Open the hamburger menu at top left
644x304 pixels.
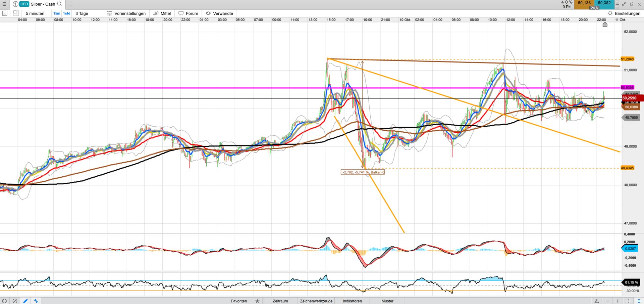[4, 4]
